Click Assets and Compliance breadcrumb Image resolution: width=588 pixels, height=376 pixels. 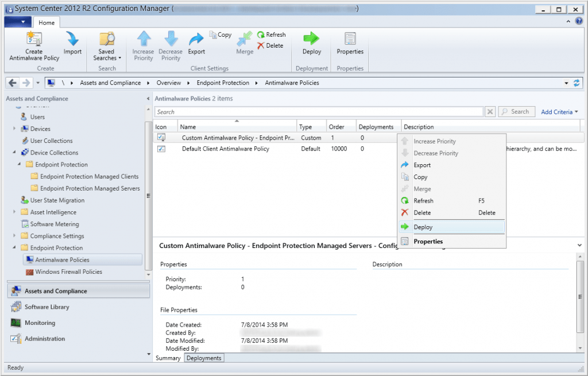coord(110,83)
